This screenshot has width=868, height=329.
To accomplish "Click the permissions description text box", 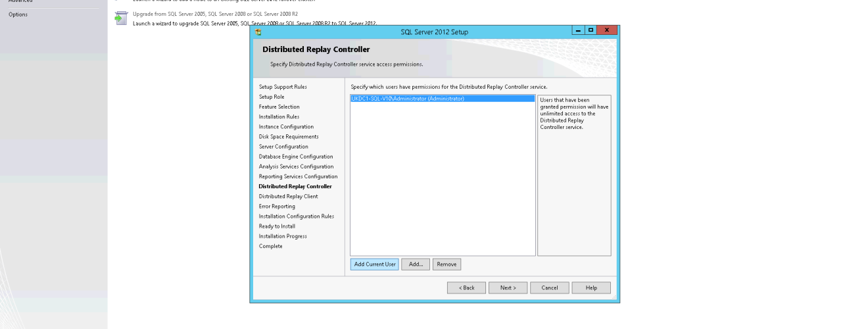I will (574, 175).
